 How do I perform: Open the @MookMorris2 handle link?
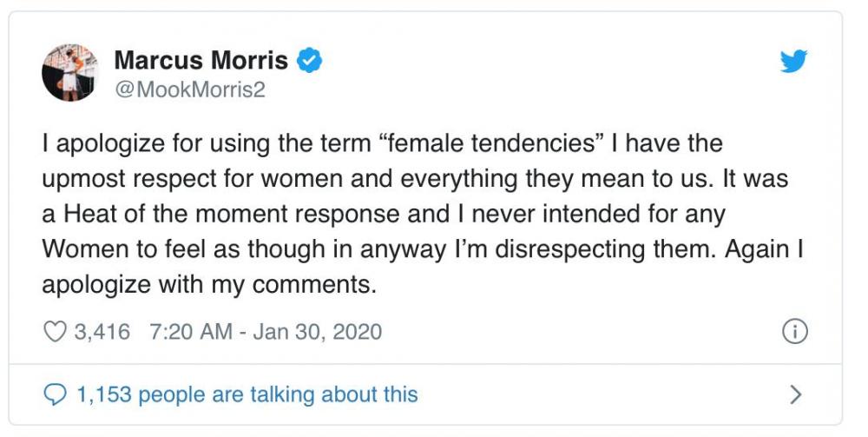click(x=189, y=89)
